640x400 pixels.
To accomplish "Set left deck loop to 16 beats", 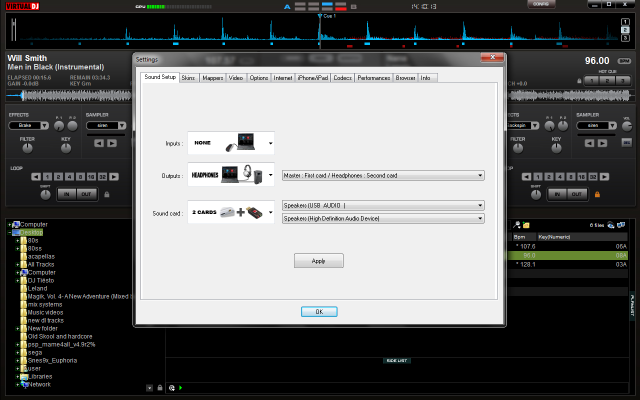I will 91,177.
